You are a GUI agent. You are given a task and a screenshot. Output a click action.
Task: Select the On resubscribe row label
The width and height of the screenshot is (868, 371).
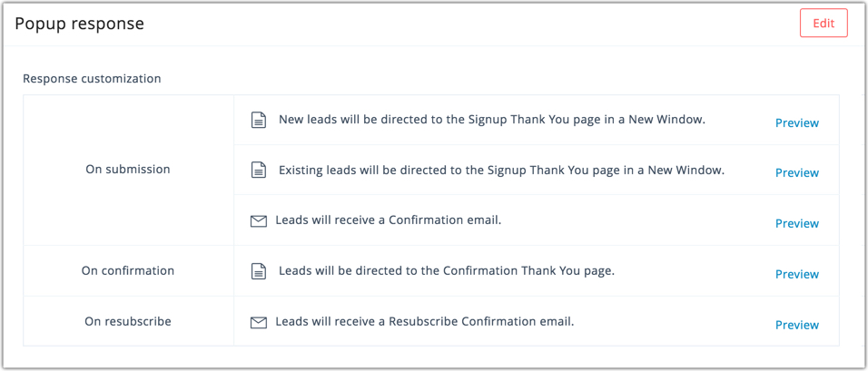(127, 322)
